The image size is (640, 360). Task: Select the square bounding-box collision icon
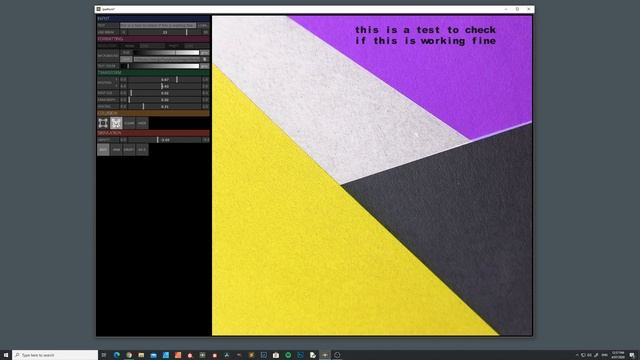click(103, 123)
